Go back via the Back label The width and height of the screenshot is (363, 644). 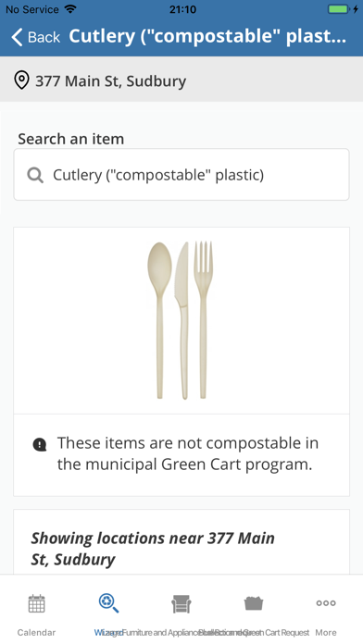point(44,37)
